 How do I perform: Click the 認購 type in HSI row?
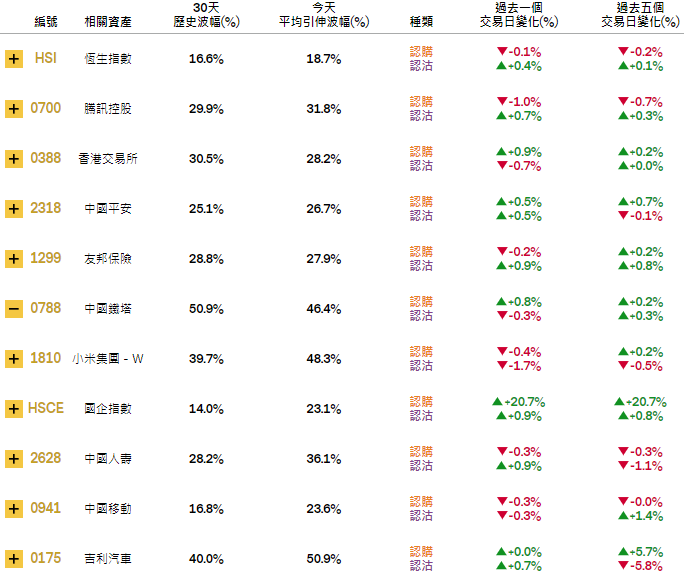[421, 52]
